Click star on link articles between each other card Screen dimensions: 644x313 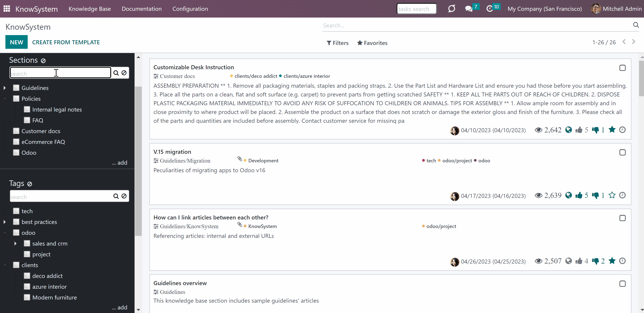[612, 261]
